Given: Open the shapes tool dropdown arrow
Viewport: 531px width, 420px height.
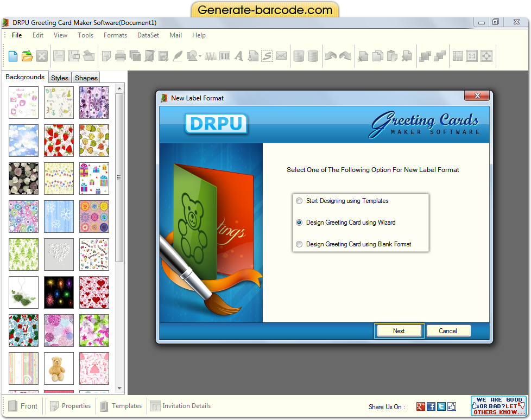Looking at the screenshot, I should tap(200, 56).
